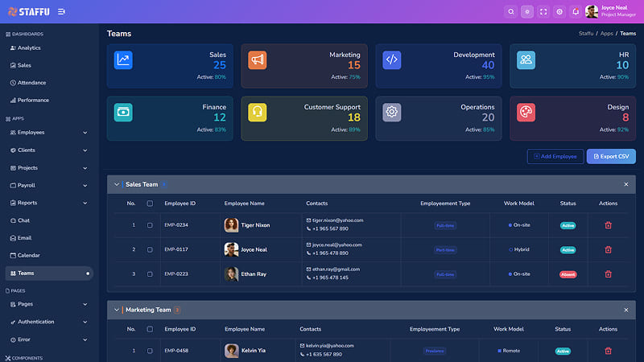Viewport: 644px width, 362px height.
Task: Open fullscreen mode icon
Action: point(543,12)
